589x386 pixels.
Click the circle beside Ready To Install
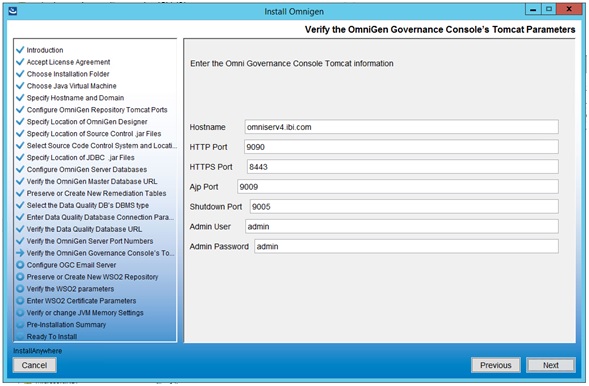[x=20, y=336]
